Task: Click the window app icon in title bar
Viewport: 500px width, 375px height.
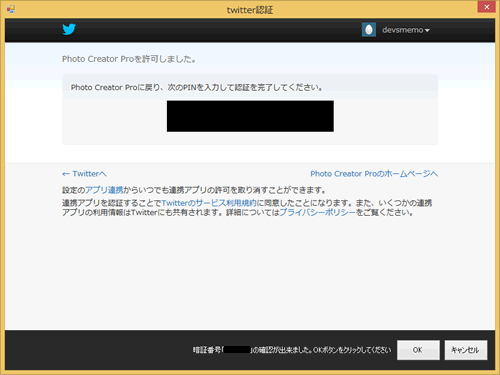Action: pos(11,9)
